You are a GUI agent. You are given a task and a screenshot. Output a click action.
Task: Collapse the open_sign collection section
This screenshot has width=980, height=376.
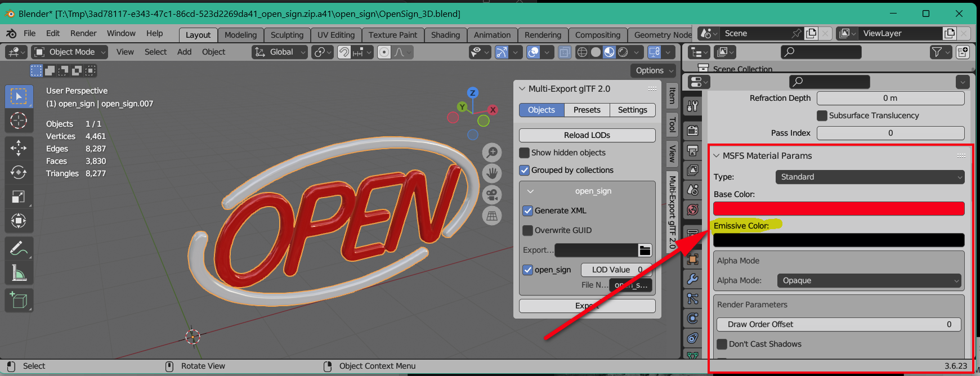coord(530,191)
